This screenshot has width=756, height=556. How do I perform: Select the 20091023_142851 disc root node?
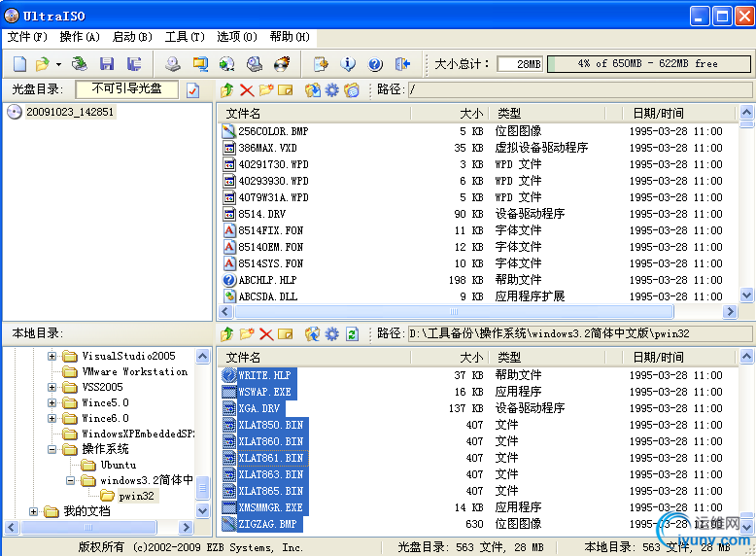pos(69,112)
